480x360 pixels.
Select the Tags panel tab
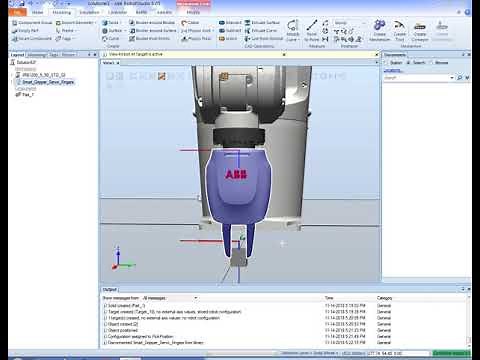coord(54,55)
